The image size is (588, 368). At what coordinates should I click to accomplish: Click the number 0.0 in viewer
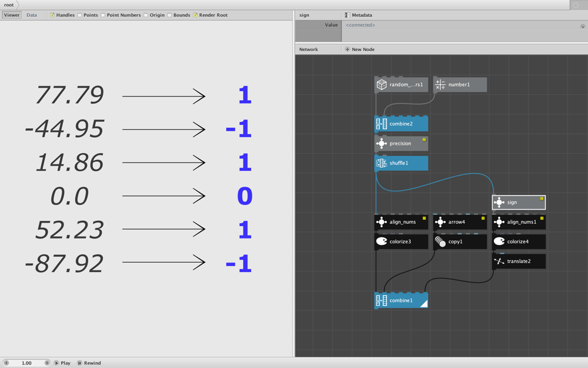click(x=69, y=196)
